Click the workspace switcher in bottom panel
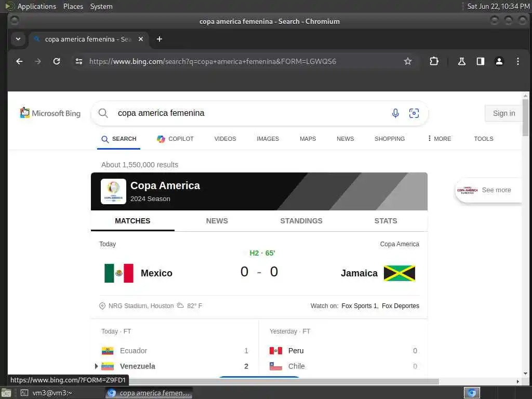This screenshot has width=532, height=399. 472,393
